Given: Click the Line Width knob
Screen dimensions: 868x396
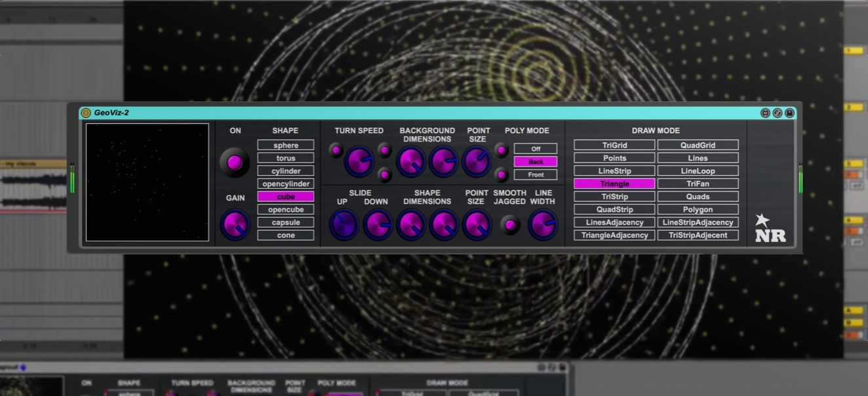Looking at the screenshot, I should pos(543,225).
